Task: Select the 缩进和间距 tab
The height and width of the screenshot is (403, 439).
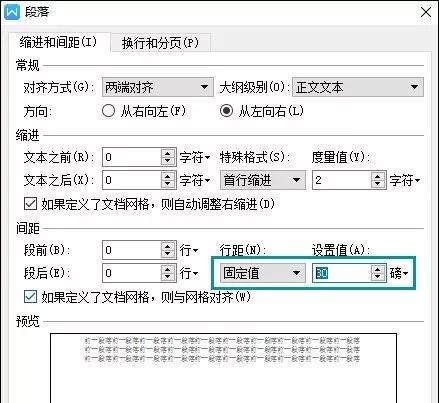Action: (x=58, y=42)
